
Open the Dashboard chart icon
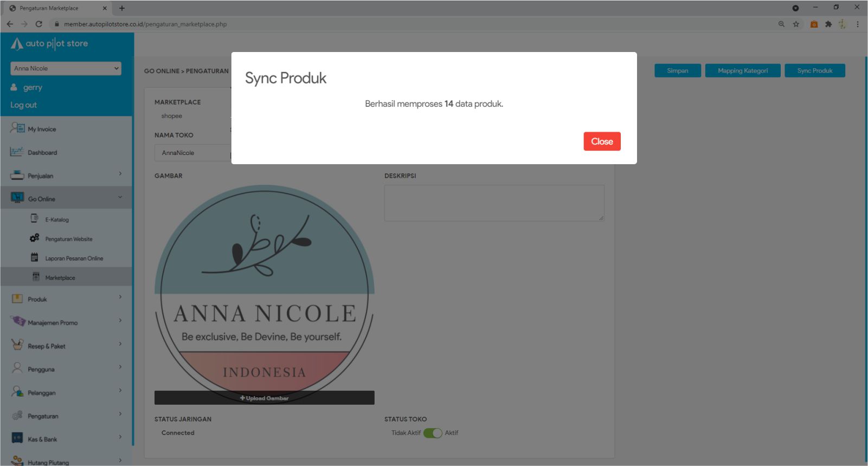click(17, 152)
